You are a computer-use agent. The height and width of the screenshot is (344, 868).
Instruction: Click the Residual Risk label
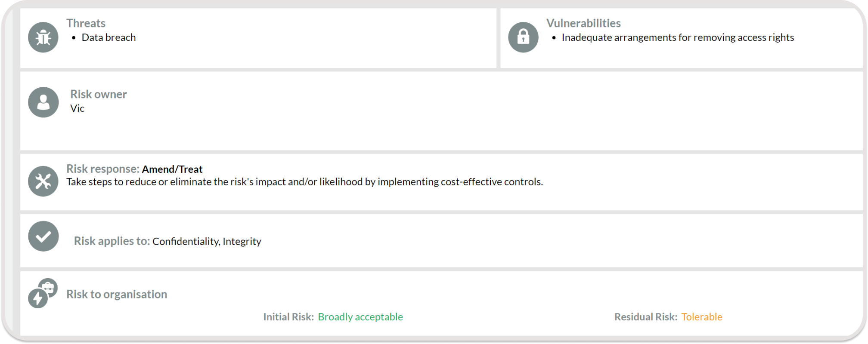pyautogui.click(x=646, y=317)
